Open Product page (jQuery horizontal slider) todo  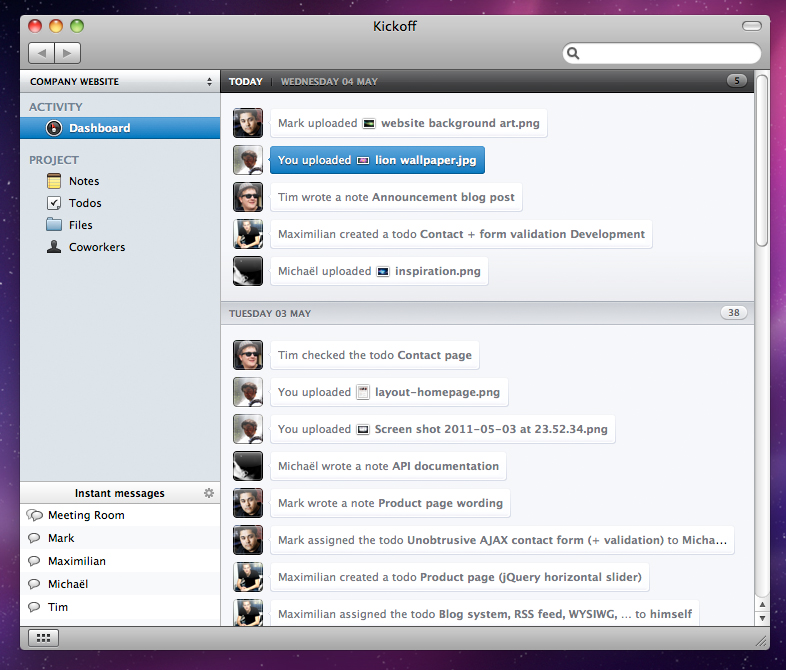[x=460, y=577]
